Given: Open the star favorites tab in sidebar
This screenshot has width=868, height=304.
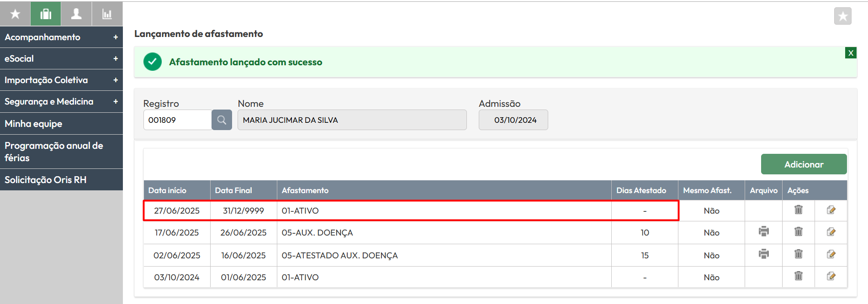Looking at the screenshot, I should point(15,14).
